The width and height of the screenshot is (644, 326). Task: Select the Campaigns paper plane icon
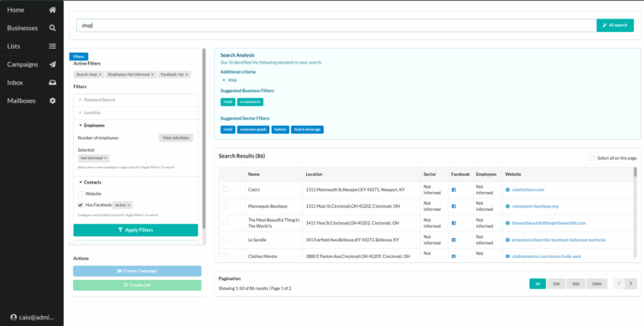click(x=53, y=65)
